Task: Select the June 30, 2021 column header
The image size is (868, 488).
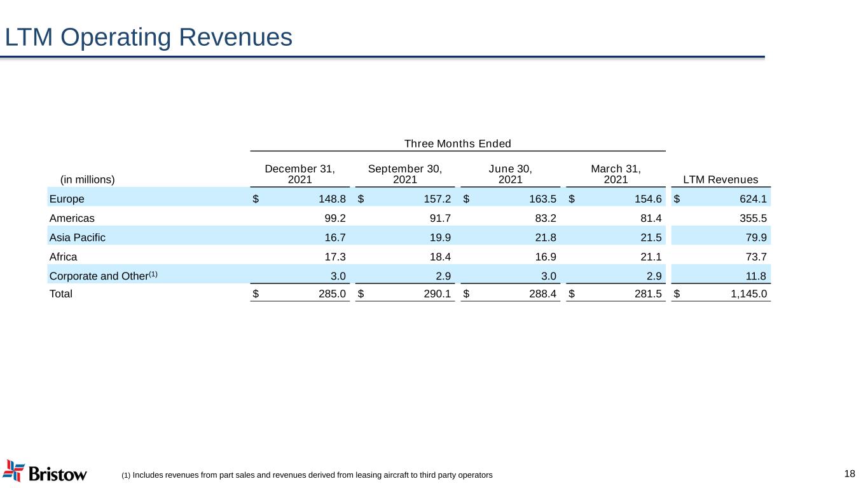Action: [510, 173]
